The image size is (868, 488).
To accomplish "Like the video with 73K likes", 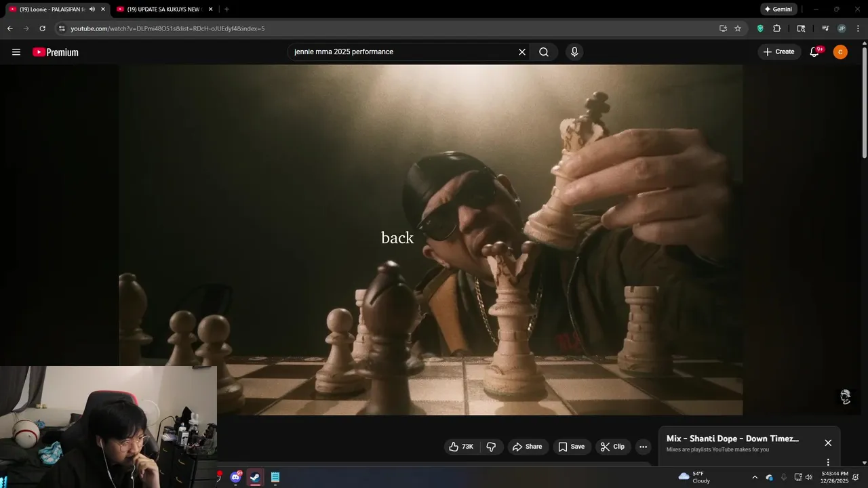I will pyautogui.click(x=461, y=447).
